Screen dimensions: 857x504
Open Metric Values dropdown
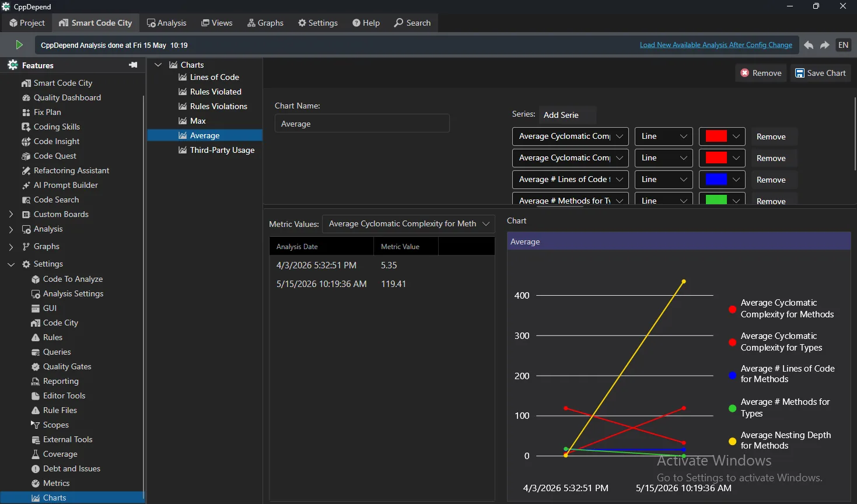tap(408, 223)
